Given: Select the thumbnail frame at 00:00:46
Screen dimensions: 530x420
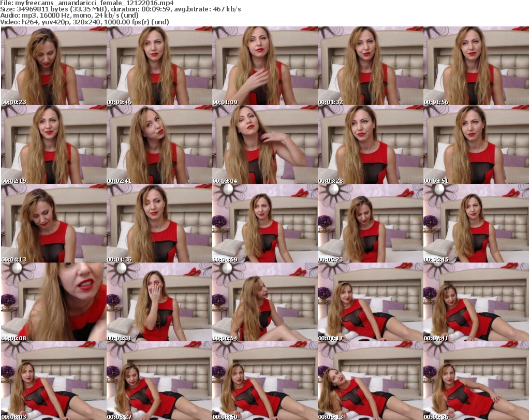Looking at the screenshot, I should pyautogui.click(x=159, y=66).
